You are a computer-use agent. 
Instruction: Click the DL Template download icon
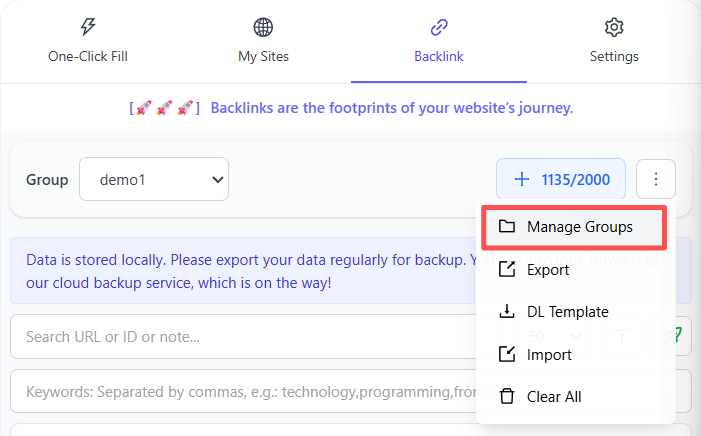click(507, 312)
